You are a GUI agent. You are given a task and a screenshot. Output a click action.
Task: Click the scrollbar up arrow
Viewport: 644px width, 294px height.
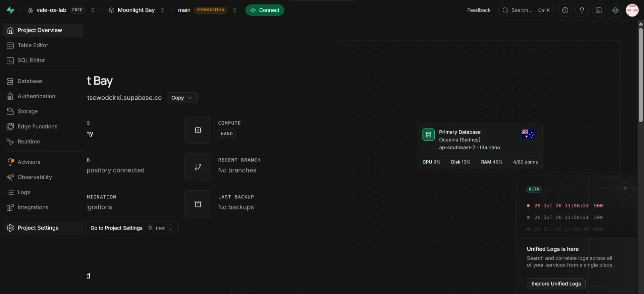641,24
